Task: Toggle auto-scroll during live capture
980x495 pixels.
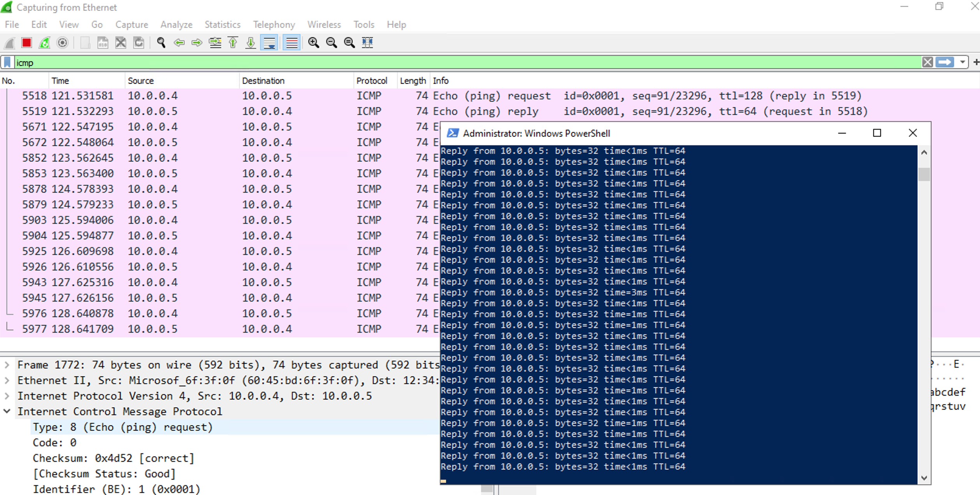Action: [x=269, y=43]
